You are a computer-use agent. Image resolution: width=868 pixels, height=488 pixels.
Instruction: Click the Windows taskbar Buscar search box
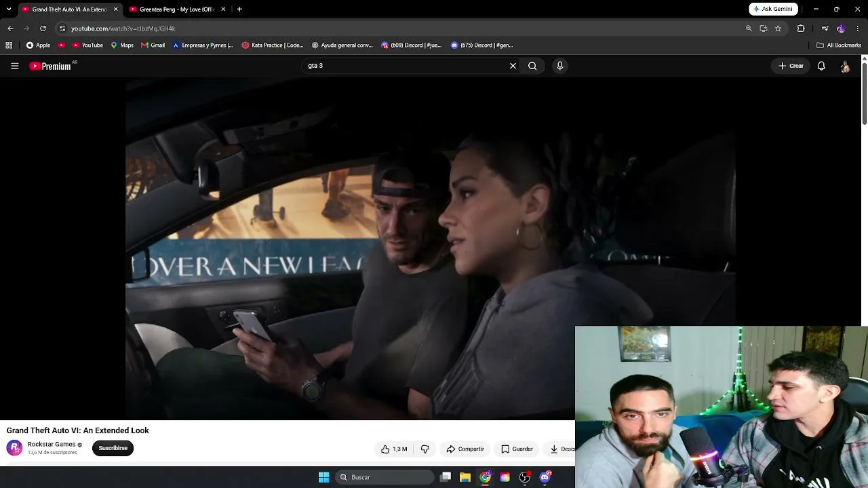[x=386, y=477]
